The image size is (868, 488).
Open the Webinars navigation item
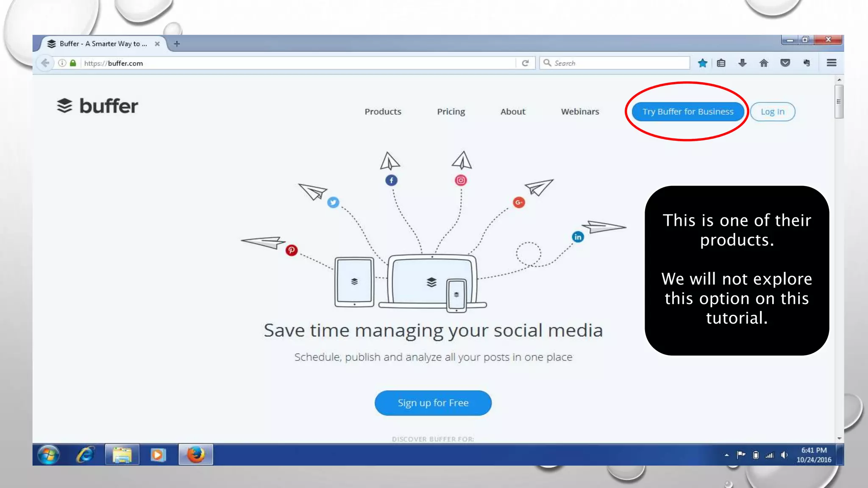pyautogui.click(x=580, y=112)
